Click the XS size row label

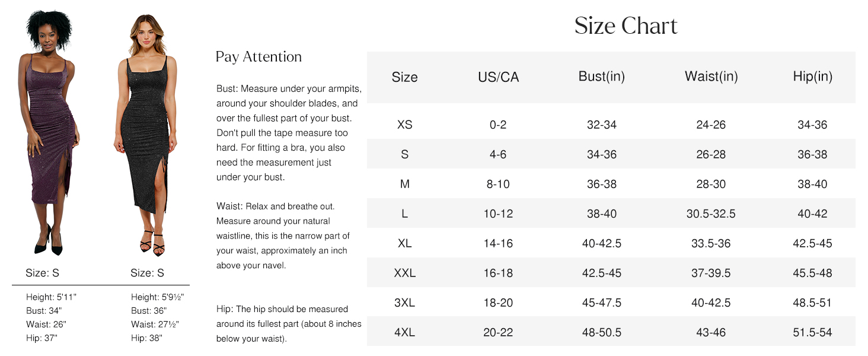point(405,125)
